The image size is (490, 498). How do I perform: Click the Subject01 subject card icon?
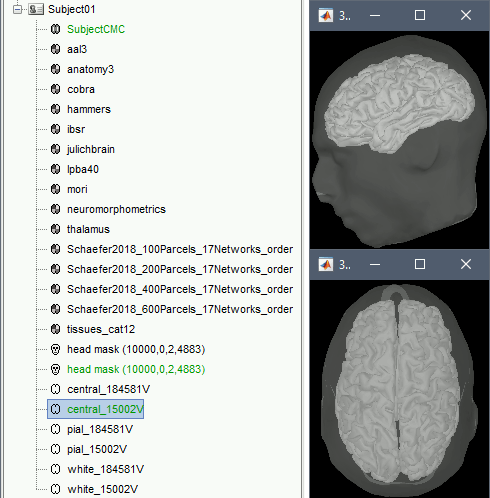coord(36,9)
